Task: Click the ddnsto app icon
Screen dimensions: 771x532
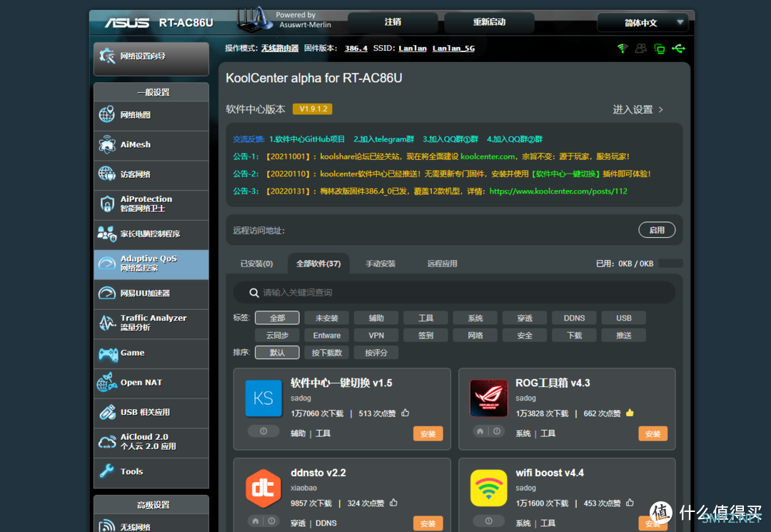Action: [263, 488]
